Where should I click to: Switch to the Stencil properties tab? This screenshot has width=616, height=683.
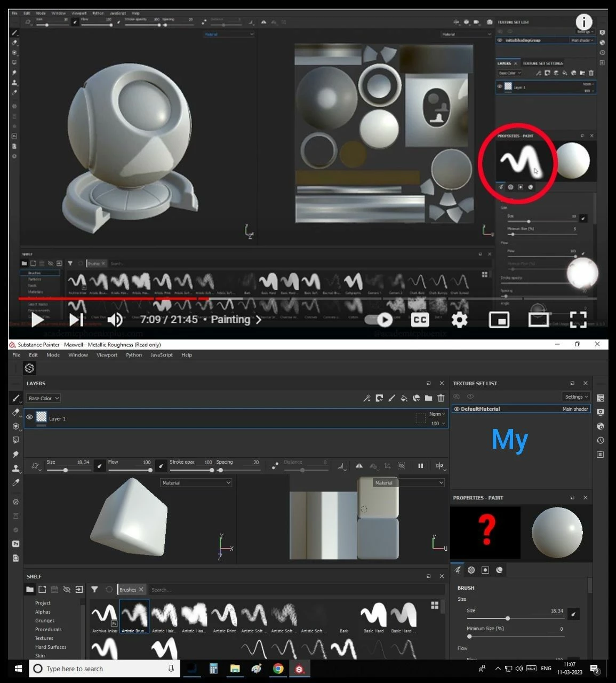(485, 570)
